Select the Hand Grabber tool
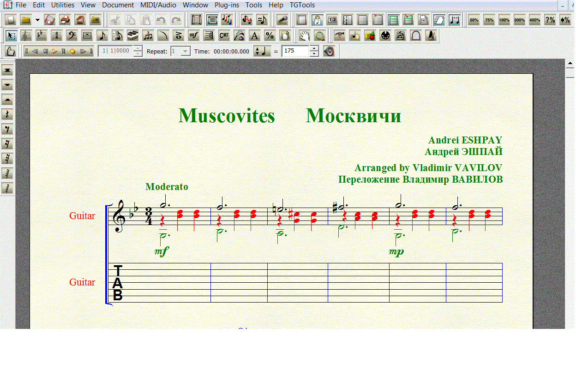 click(304, 36)
